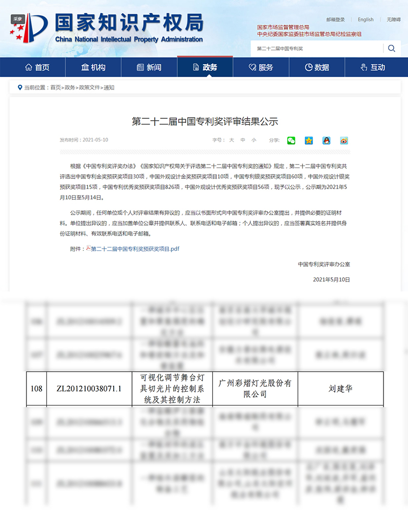Click the table cell numbered 108
This screenshot has width=408, height=532.
point(37,388)
